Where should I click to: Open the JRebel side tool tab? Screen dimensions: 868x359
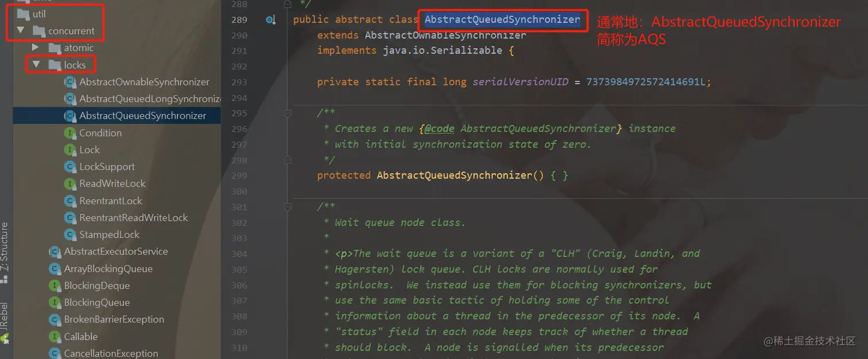click(x=5, y=324)
